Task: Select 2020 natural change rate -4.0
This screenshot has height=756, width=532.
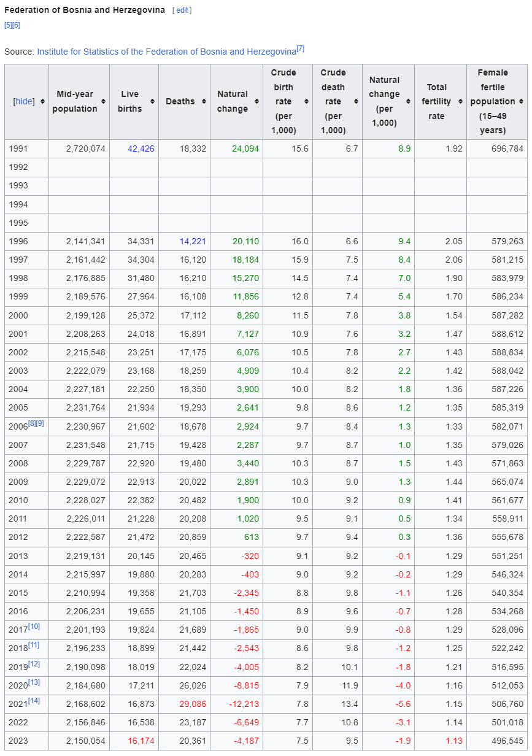Action: [403, 685]
